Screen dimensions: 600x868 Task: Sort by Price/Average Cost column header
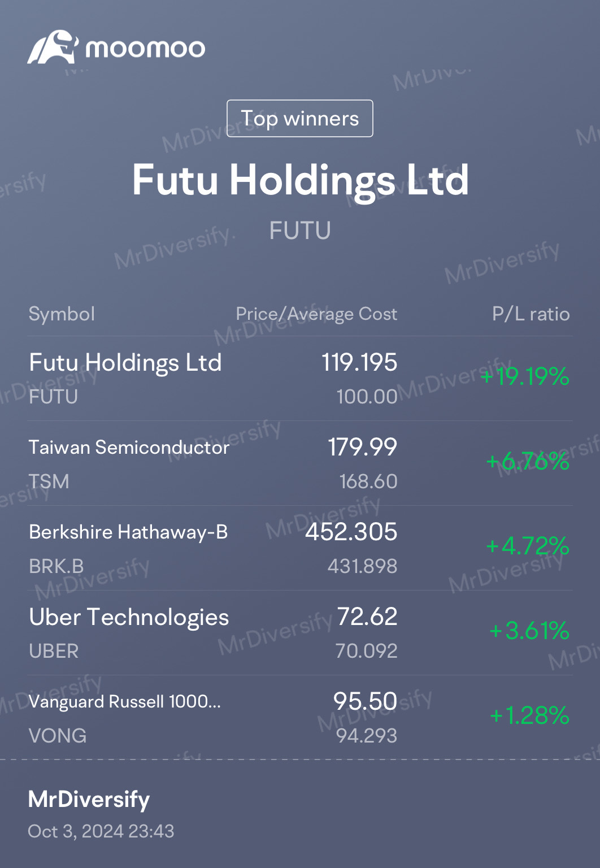316,314
